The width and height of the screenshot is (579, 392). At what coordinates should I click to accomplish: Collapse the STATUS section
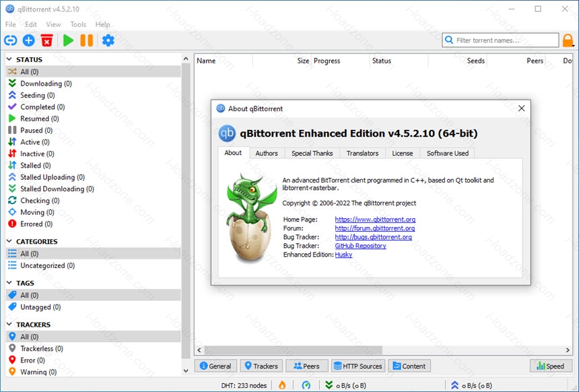(9, 59)
